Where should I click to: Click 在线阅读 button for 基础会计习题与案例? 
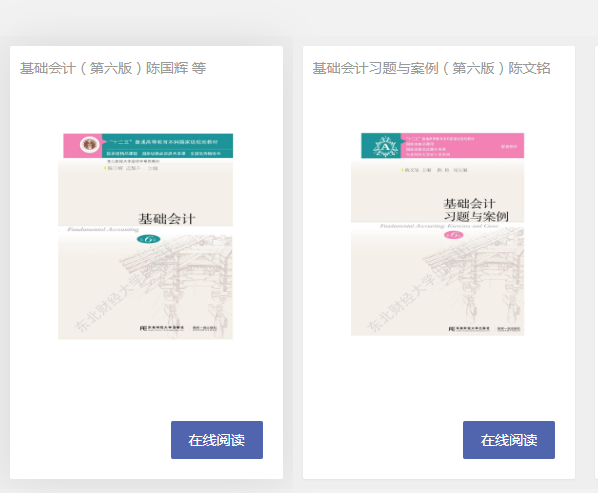point(509,440)
